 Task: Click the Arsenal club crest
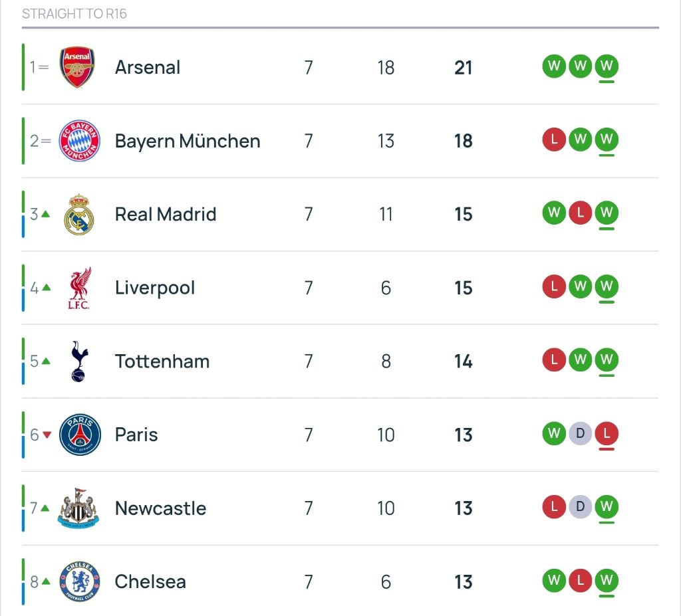click(x=77, y=67)
